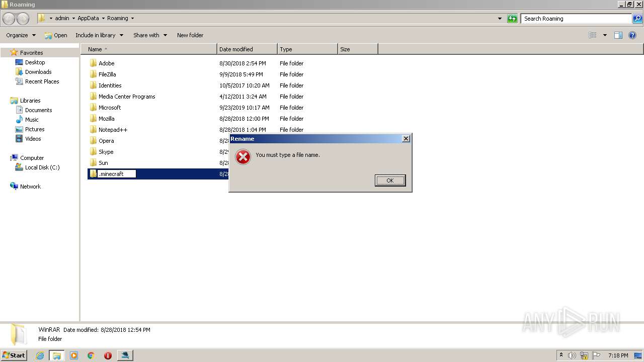
Task: Open Windows Explorer taskbar icon
Action: (x=57, y=355)
